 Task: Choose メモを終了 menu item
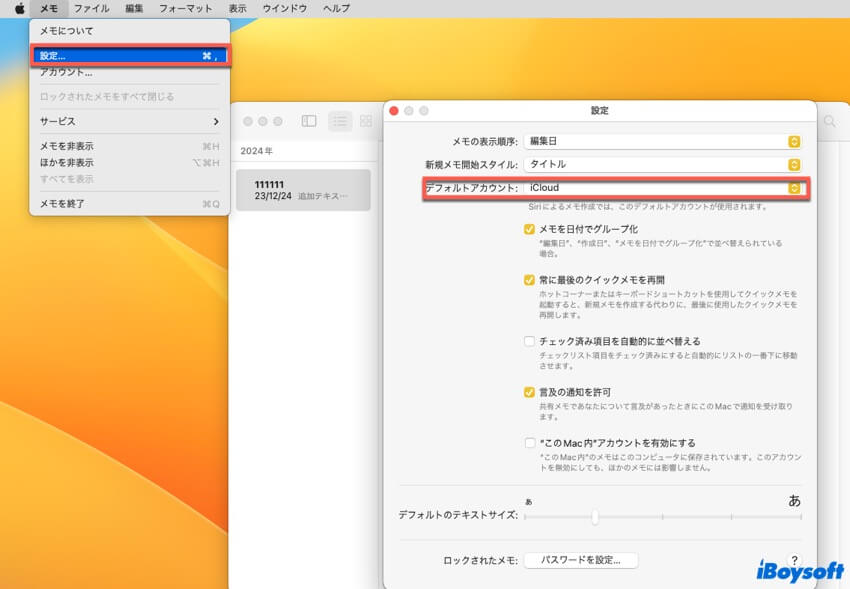coord(130,204)
